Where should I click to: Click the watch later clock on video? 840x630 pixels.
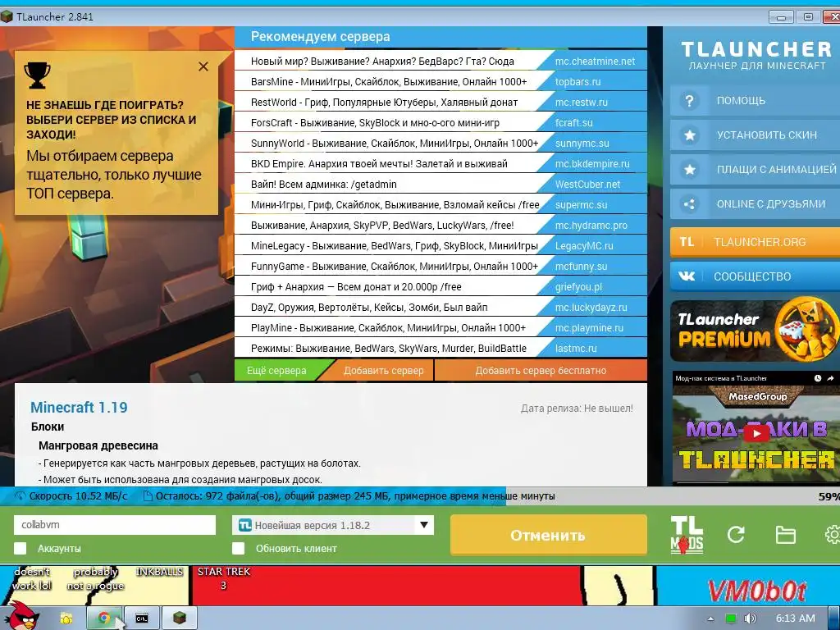click(818, 378)
